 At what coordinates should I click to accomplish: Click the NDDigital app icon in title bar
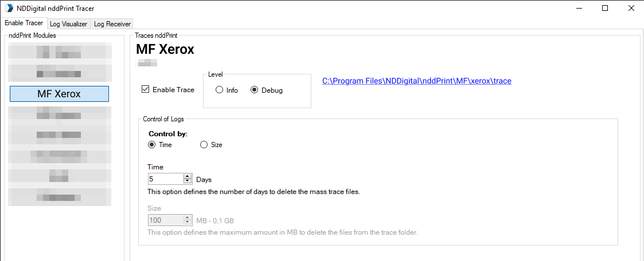tap(9, 9)
